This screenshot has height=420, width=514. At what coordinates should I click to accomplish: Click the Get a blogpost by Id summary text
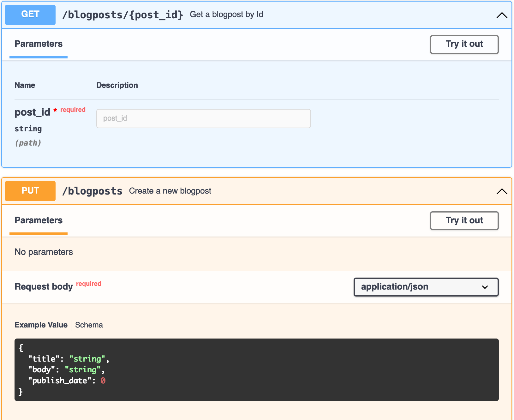click(226, 14)
